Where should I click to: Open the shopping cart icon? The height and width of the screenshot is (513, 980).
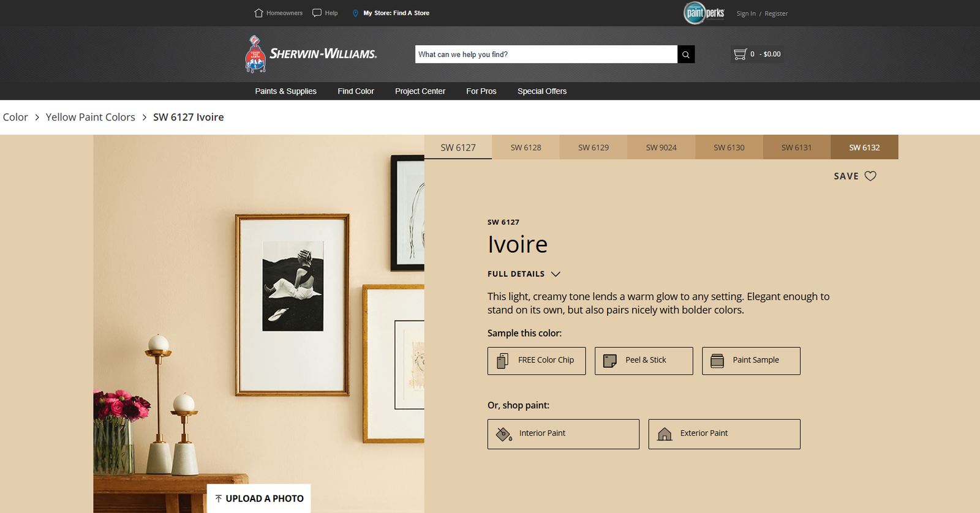coord(740,54)
